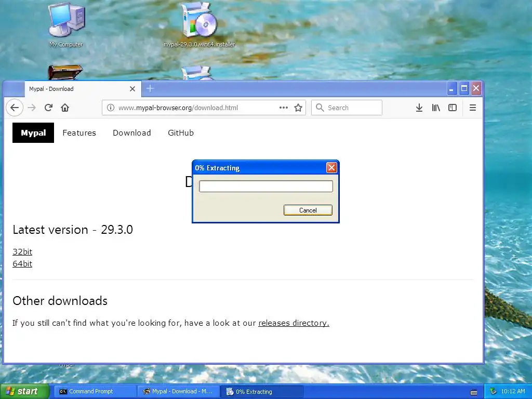The height and width of the screenshot is (399, 532).
Task: Open Download in page navigation
Action: 131,132
